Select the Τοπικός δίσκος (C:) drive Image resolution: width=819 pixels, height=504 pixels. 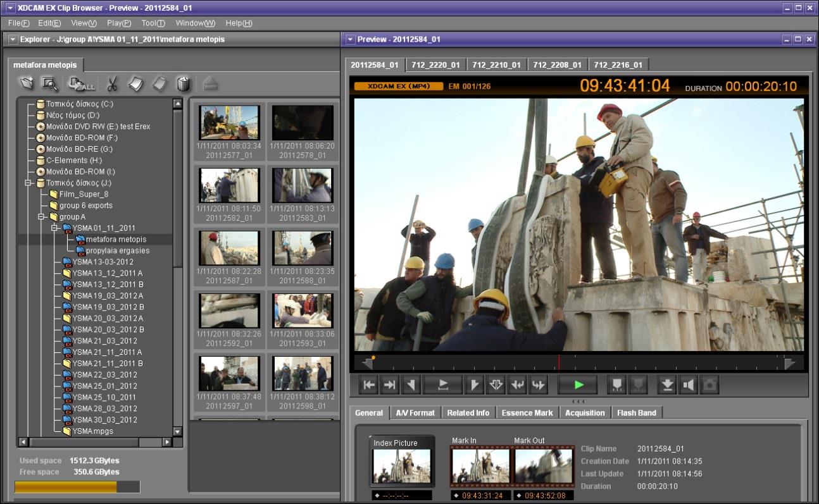(75, 104)
